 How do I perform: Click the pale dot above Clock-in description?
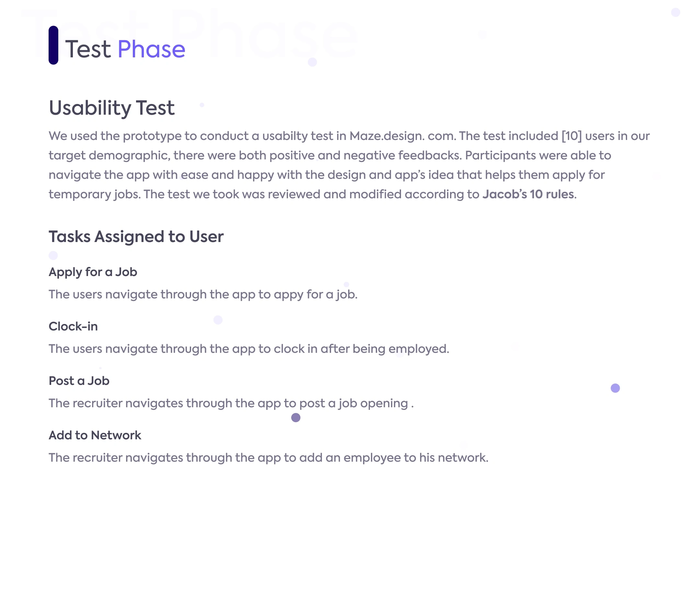(x=218, y=320)
